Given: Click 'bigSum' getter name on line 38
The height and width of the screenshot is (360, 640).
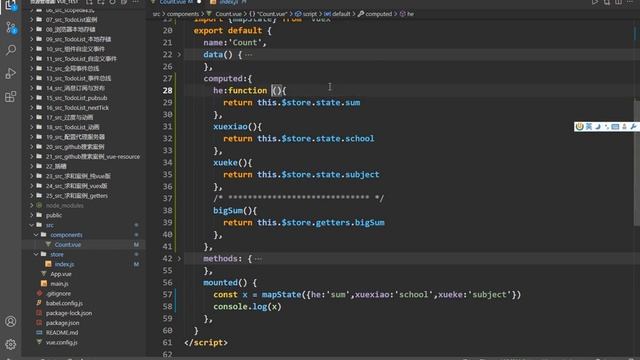Looking at the screenshot, I should coord(228,211).
